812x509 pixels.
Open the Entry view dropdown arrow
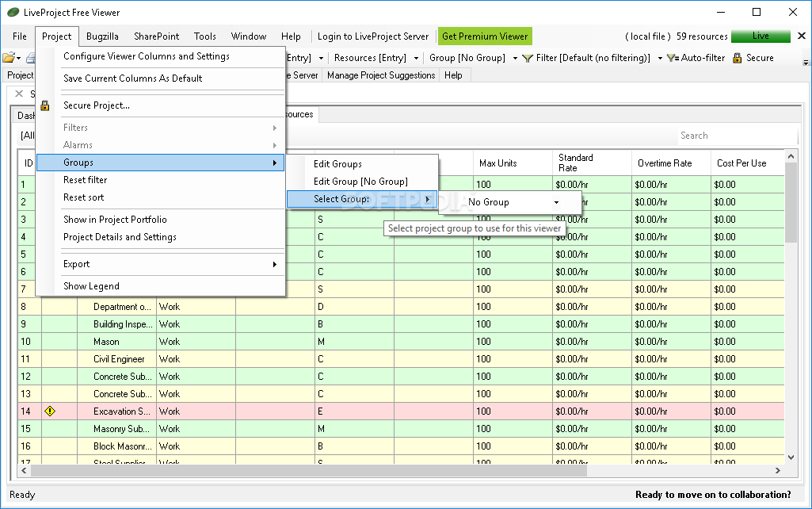click(x=321, y=58)
